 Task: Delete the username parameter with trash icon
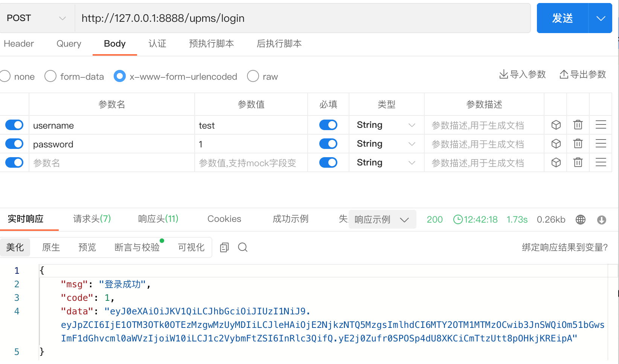[x=578, y=124]
